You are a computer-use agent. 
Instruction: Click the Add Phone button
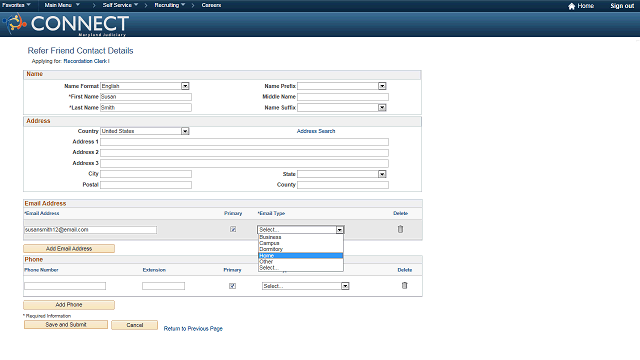pos(69,305)
